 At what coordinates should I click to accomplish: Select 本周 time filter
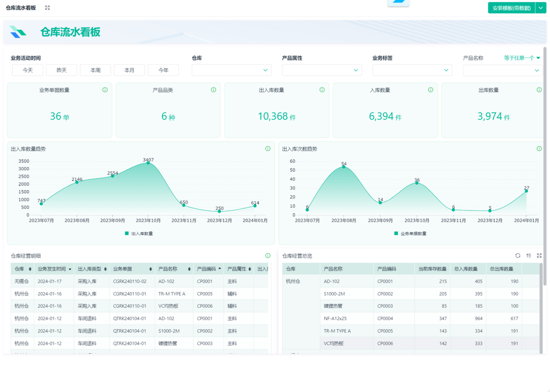point(95,70)
